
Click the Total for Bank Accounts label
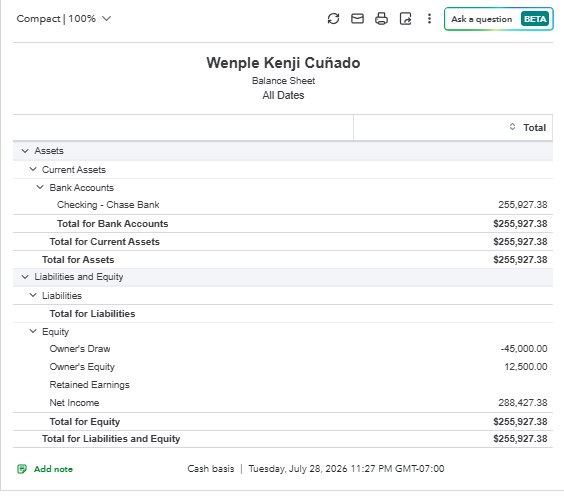click(x=113, y=224)
